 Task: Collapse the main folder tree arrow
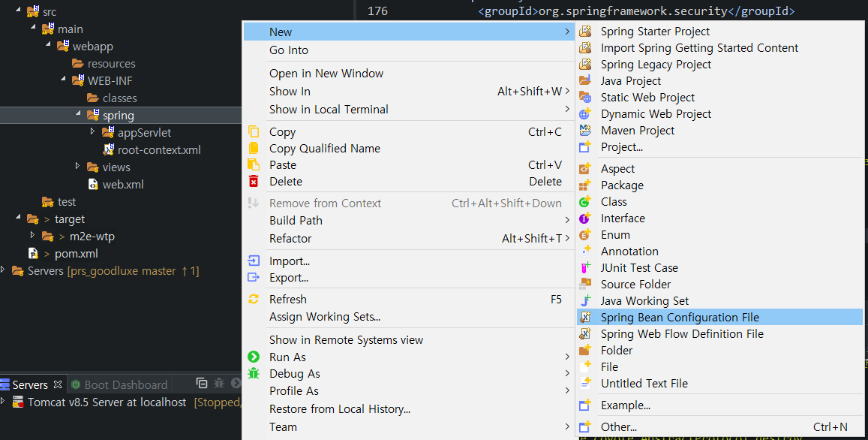[33, 26]
